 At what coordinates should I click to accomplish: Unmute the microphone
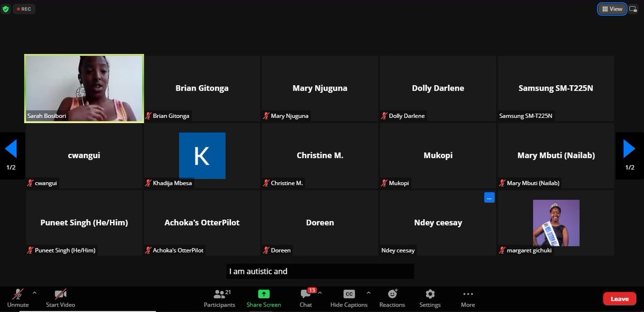tap(18, 298)
